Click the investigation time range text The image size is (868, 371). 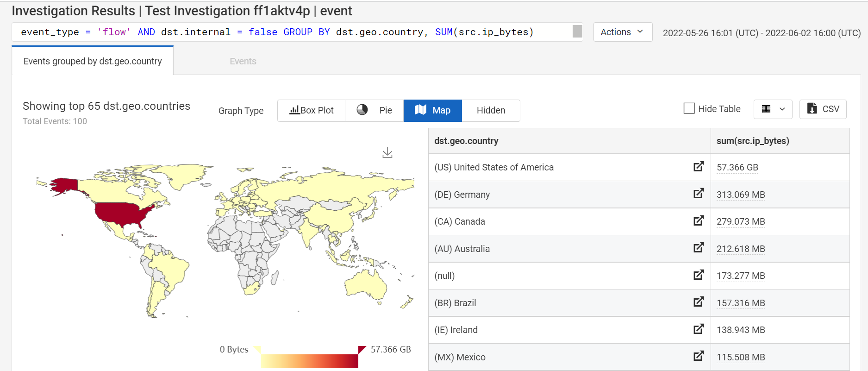click(762, 33)
